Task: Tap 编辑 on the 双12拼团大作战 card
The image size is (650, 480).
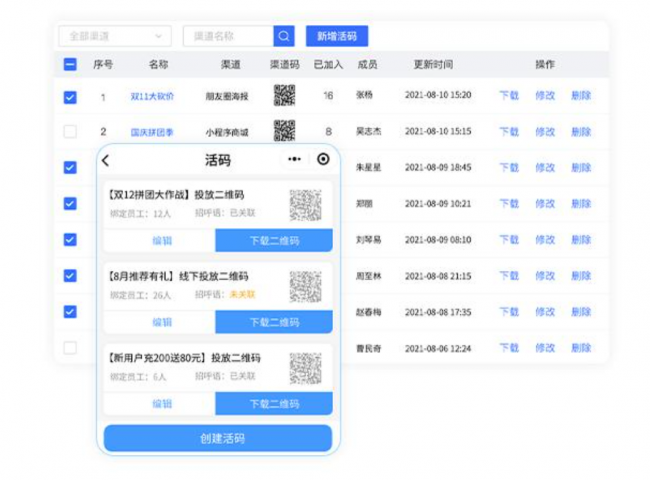Action: [160, 240]
